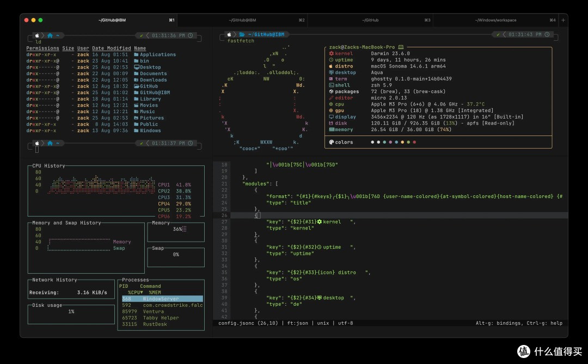The width and height of the screenshot is (588, 364).
Task: Click ft:json in the editor status bar
Action: (x=297, y=323)
